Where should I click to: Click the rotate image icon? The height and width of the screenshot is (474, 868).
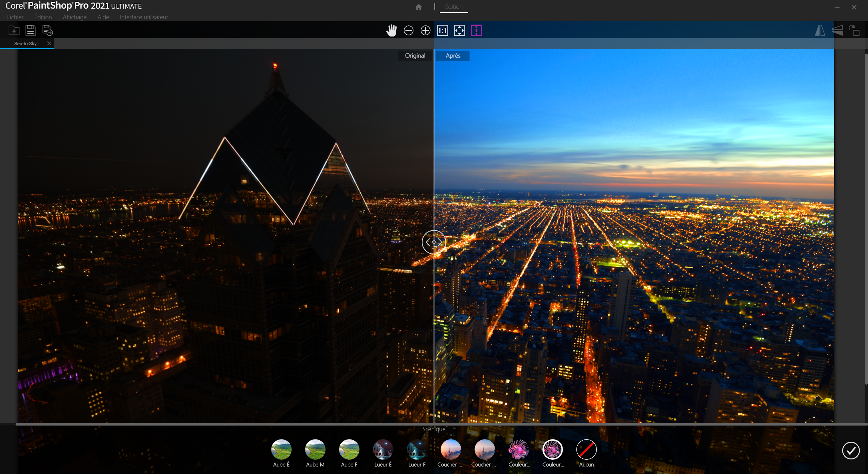coord(854,31)
